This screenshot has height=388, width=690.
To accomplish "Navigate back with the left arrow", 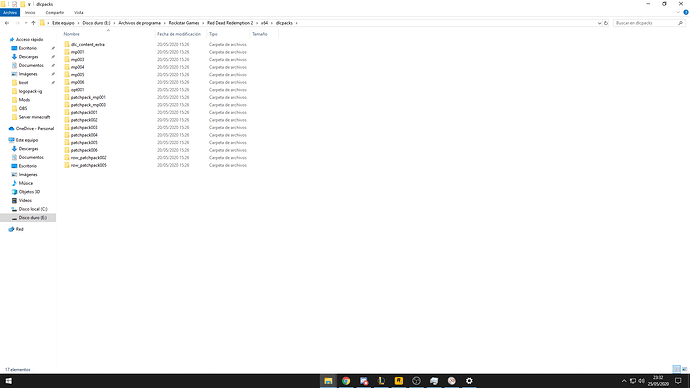I will point(7,23).
